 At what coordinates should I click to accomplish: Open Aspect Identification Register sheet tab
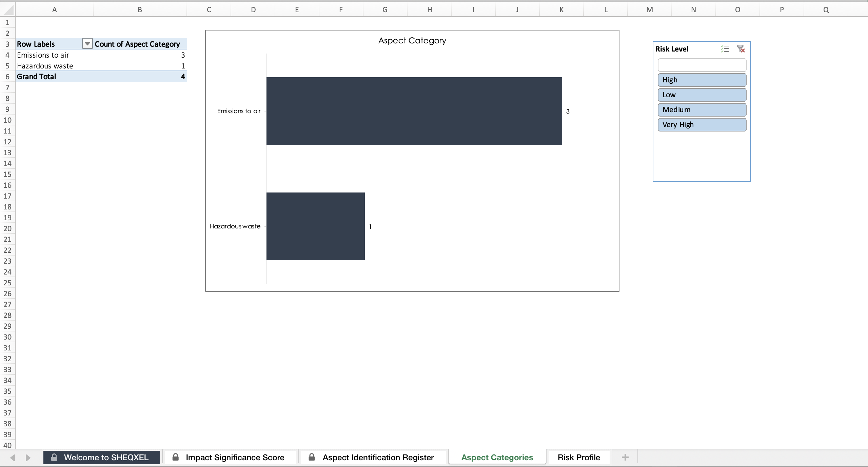tap(373, 457)
